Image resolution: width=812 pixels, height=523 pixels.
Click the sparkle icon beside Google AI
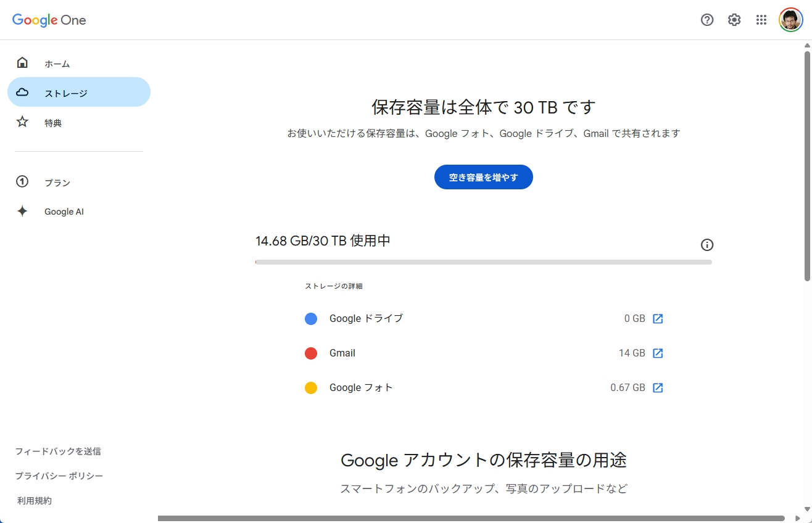click(x=22, y=212)
